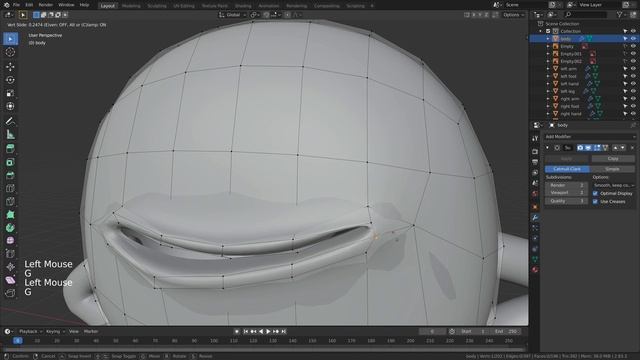Image resolution: width=640 pixels, height=360 pixels.
Task: Select the Extrude Region tool
Action: tap(11, 149)
